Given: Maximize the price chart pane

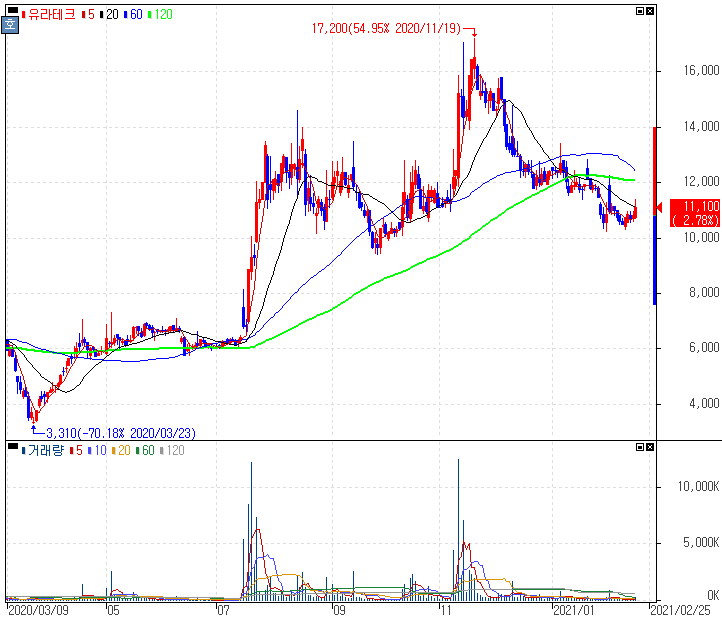Looking at the screenshot, I should point(640,11).
